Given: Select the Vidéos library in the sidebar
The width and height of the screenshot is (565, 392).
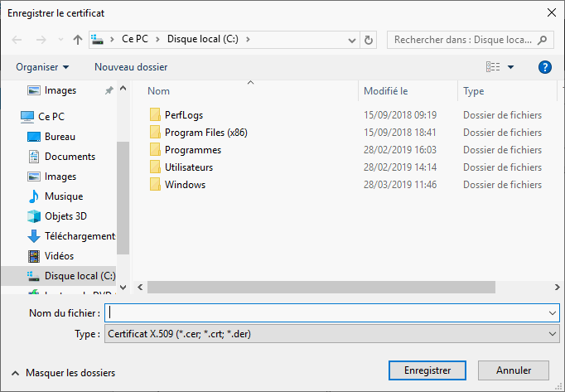Looking at the screenshot, I should tap(34, 256).
